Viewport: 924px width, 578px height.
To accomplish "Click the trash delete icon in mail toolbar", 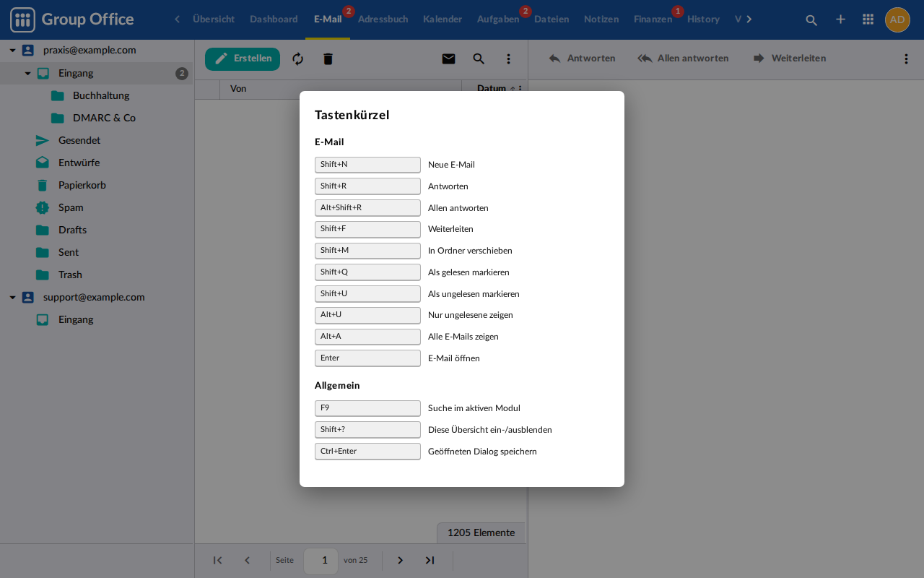I will (328, 59).
